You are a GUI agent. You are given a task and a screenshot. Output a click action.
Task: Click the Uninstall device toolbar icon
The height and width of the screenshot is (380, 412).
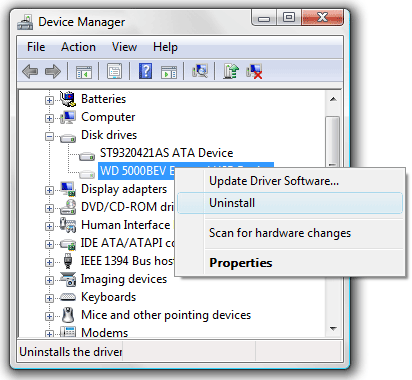tap(254, 71)
